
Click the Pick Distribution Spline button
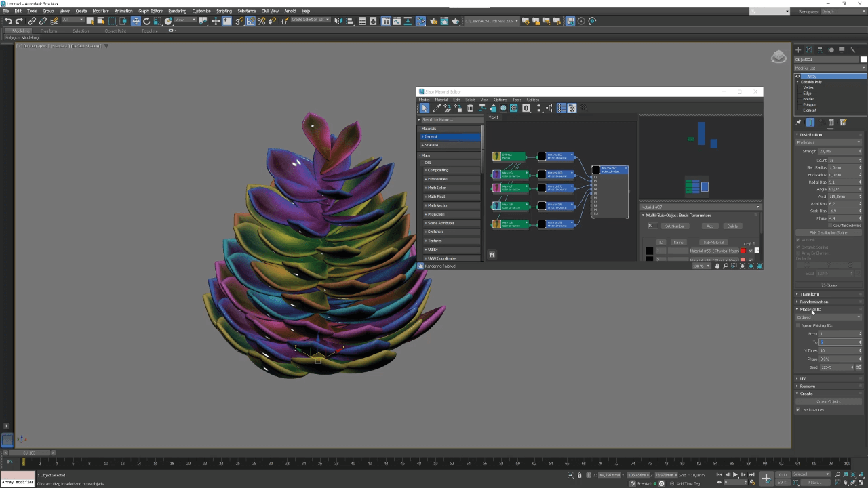[829, 232]
